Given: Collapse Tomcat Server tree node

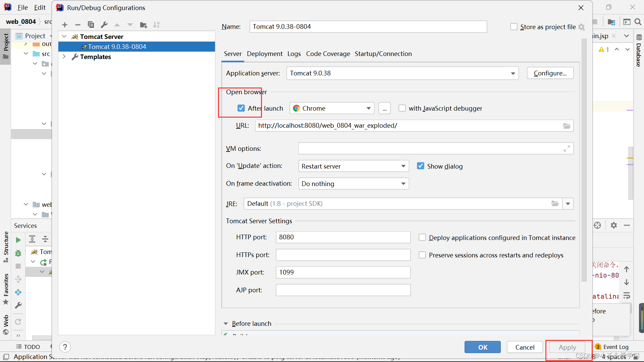Looking at the screenshot, I should 64,37.
